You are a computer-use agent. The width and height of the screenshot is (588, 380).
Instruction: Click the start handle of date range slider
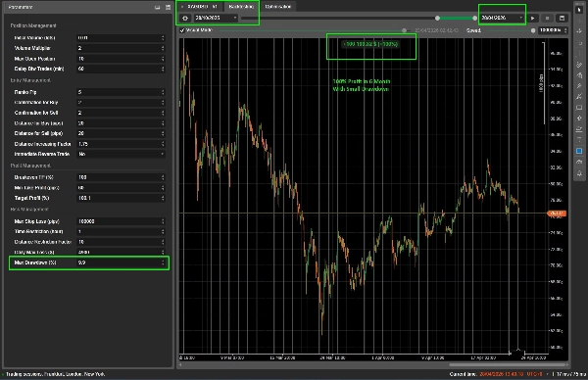(437, 18)
